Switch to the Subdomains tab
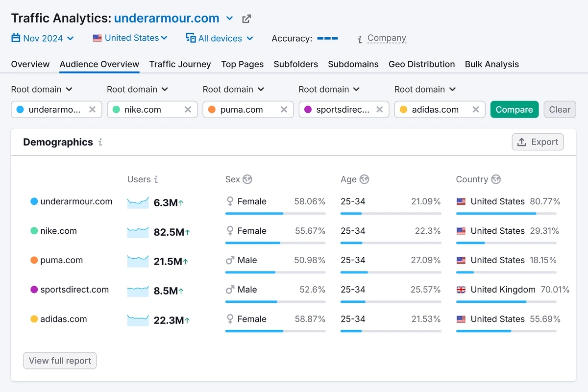Image resolution: width=588 pixels, height=392 pixels. pyautogui.click(x=353, y=64)
